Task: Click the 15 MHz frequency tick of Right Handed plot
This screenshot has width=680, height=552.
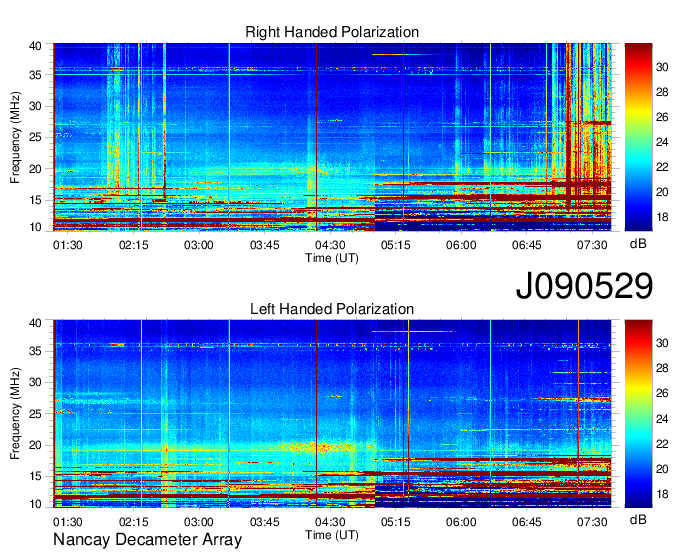Action: tap(35, 200)
